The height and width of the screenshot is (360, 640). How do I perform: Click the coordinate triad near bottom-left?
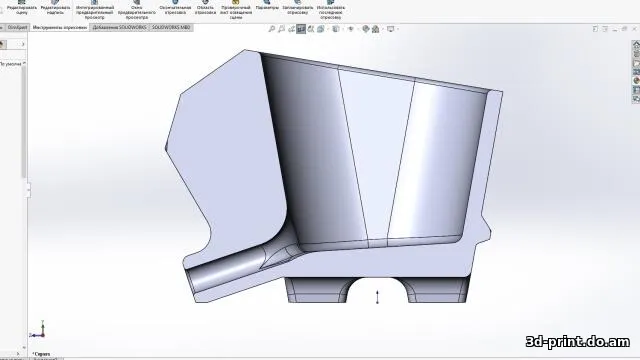click(38, 330)
